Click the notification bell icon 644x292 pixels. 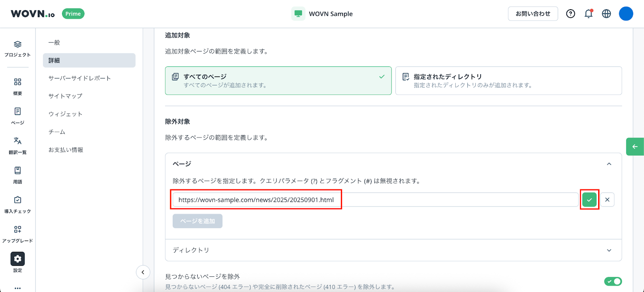588,14
